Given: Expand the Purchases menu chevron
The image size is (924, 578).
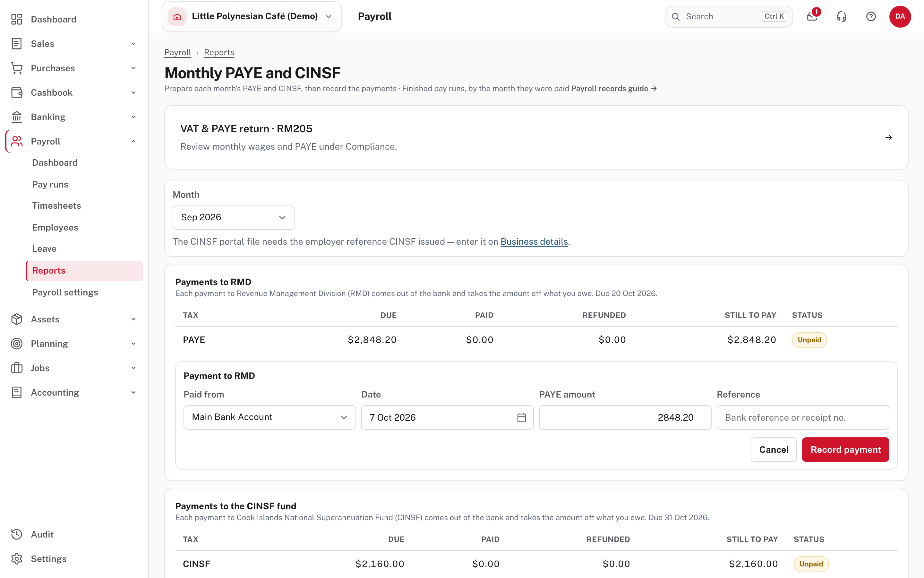Looking at the screenshot, I should pos(133,68).
